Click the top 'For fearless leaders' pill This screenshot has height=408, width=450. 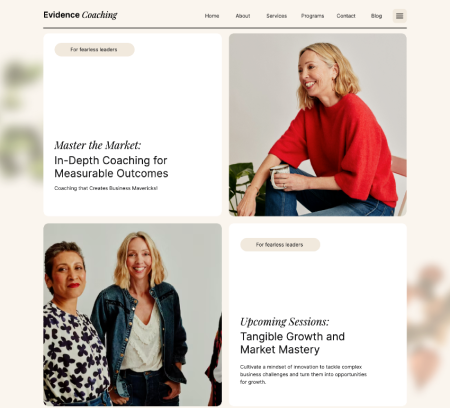94,50
